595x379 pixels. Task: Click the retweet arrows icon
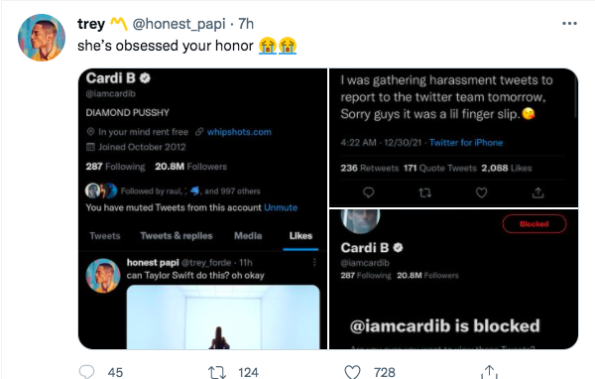coord(217,372)
